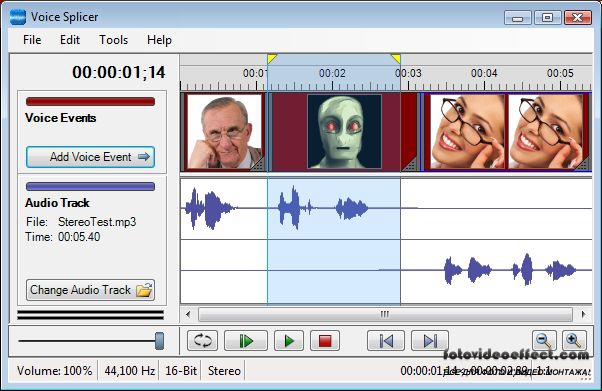Open the Tools menu
This screenshot has height=391, width=602.
[x=114, y=40]
